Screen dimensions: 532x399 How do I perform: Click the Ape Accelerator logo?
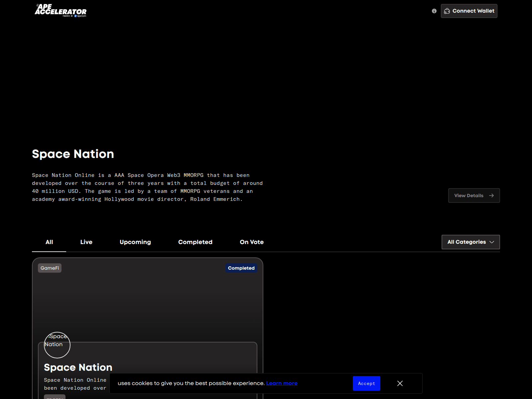click(61, 11)
